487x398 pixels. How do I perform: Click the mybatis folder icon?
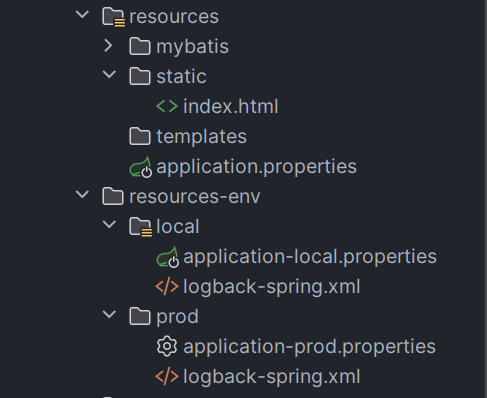(x=140, y=46)
